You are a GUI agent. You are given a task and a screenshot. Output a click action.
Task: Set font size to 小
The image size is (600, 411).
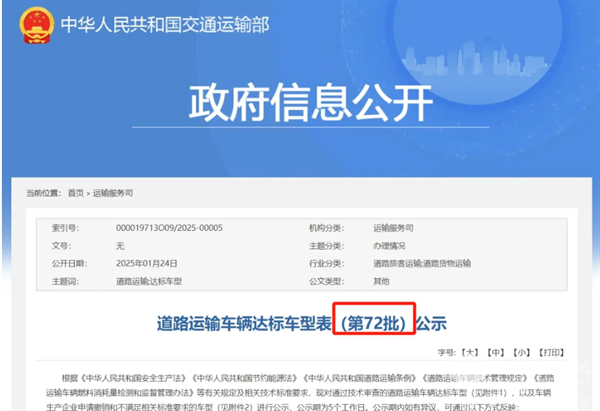click(x=520, y=352)
